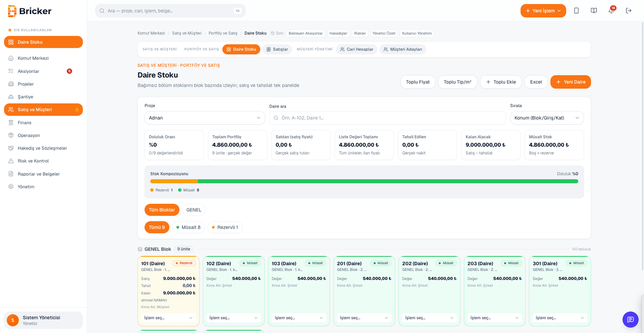The height and width of the screenshot is (333, 644).
Task: Switch to the Satışlar tab
Action: [x=277, y=49]
